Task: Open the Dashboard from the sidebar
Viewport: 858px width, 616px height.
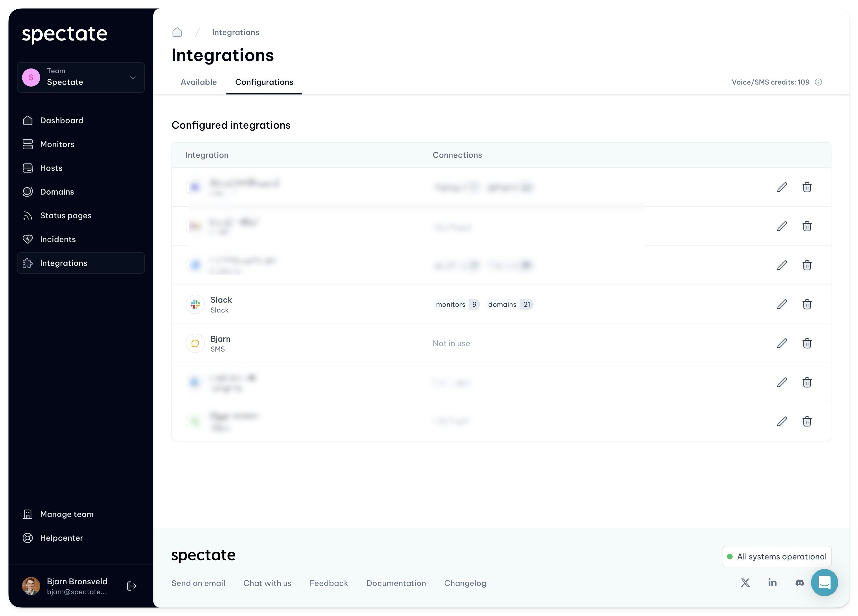Action: (61, 120)
